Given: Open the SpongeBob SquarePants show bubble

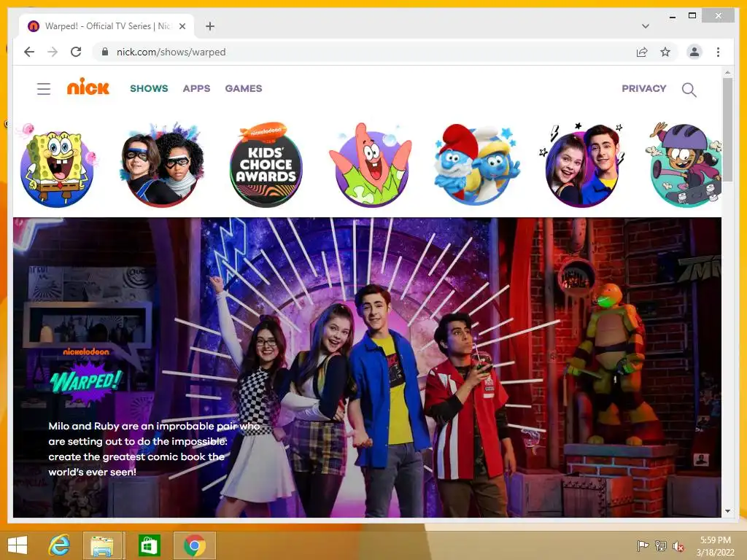Looking at the screenshot, I should click(x=58, y=166).
